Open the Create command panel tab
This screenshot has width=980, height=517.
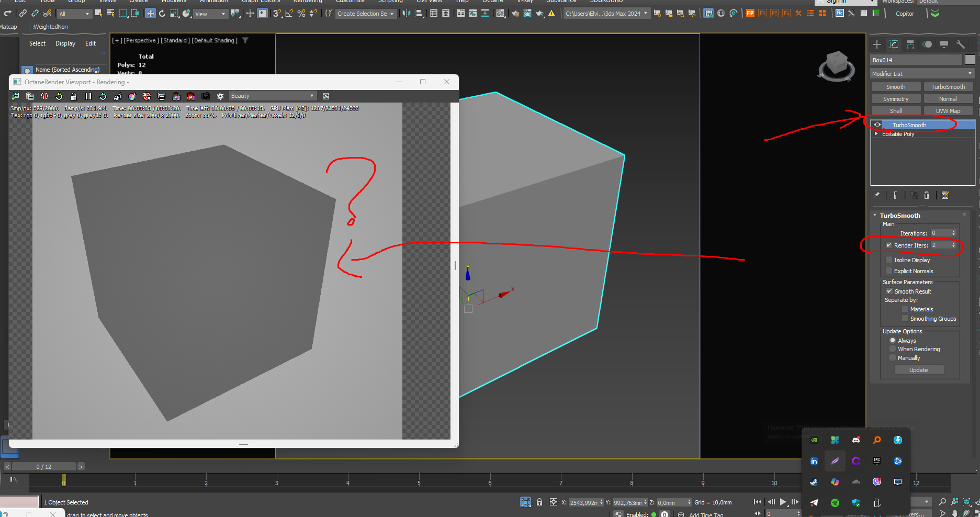pyautogui.click(x=877, y=44)
